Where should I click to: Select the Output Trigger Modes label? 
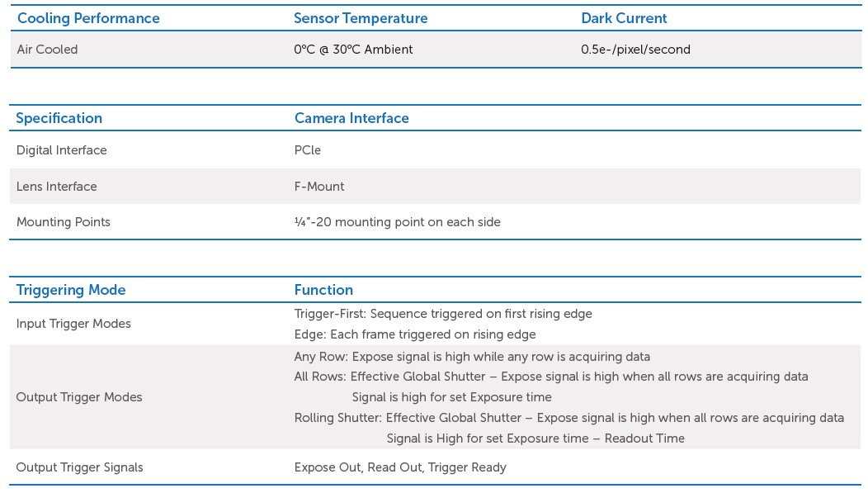(x=79, y=397)
